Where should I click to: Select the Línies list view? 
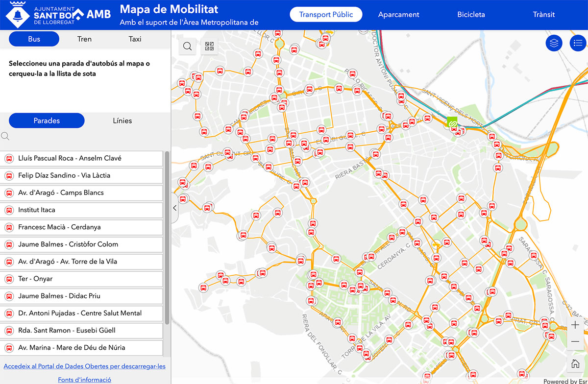point(122,120)
